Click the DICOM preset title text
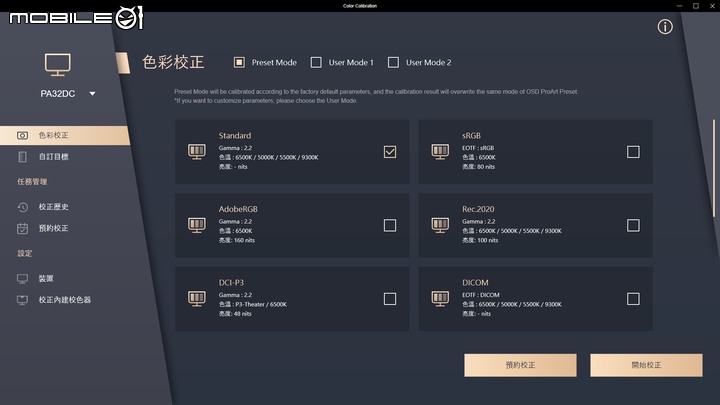This screenshot has height=405, width=720. tap(475, 282)
